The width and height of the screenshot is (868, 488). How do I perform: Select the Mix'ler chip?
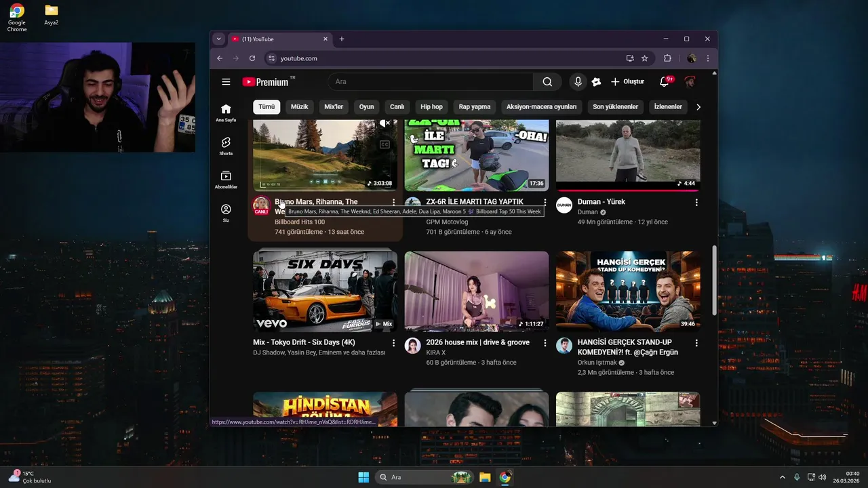(x=334, y=107)
